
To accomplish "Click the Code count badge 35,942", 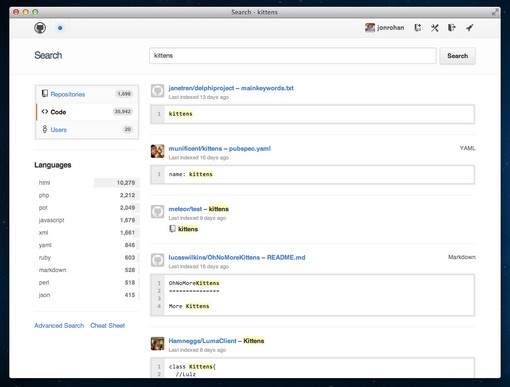I will point(122,112).
